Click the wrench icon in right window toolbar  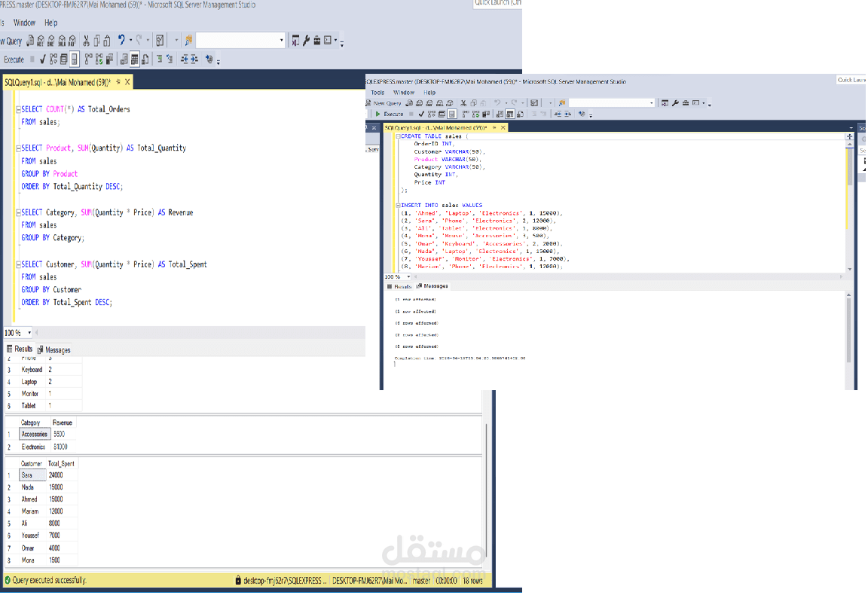coord(675,103)
